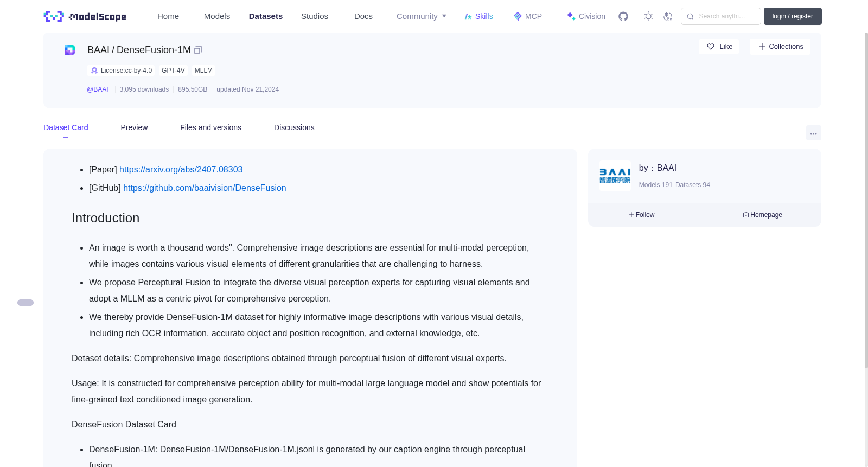Click the '895.50GB' size text
Viewport: 868px width, 467px height.
click(x=193, y=89)
